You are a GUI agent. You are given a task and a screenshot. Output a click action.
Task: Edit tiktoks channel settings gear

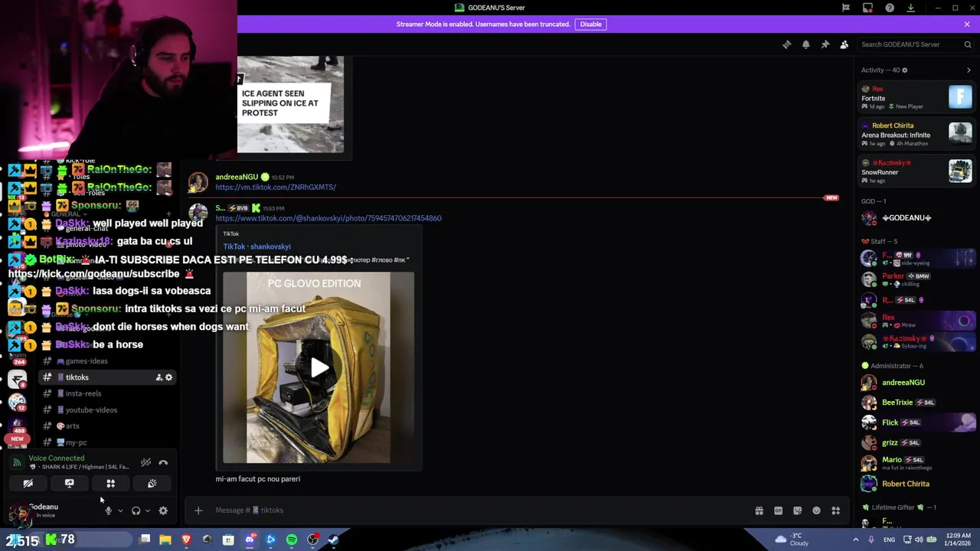pos(169,377)
